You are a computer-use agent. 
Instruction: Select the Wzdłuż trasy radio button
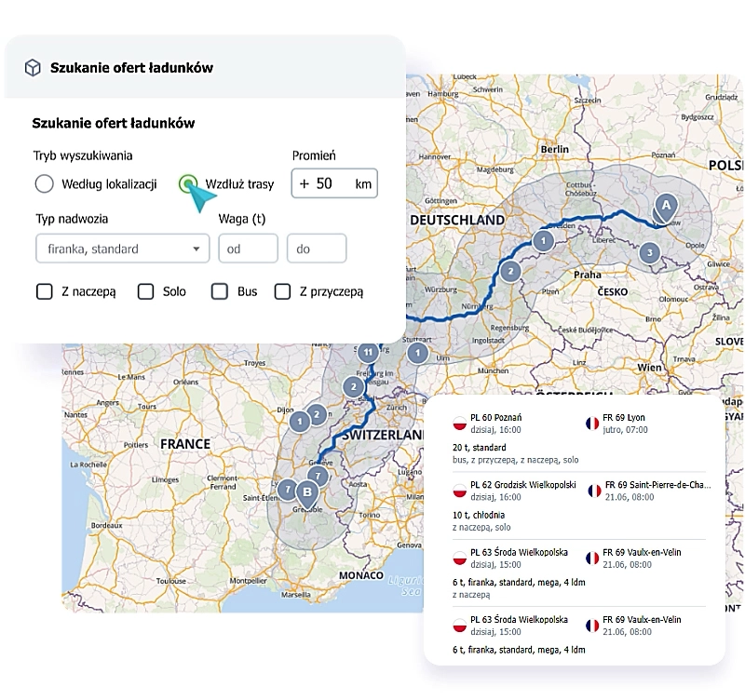pyautogui.click(x=188, y=183)
